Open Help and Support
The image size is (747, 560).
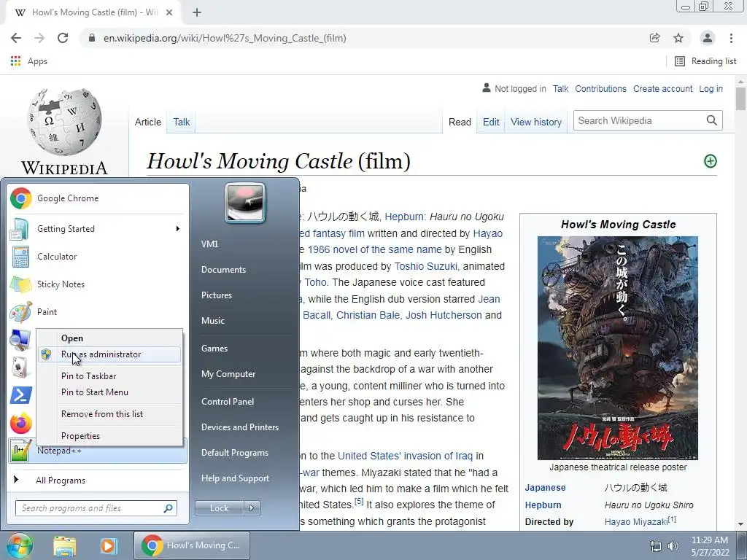click(236, 478)
